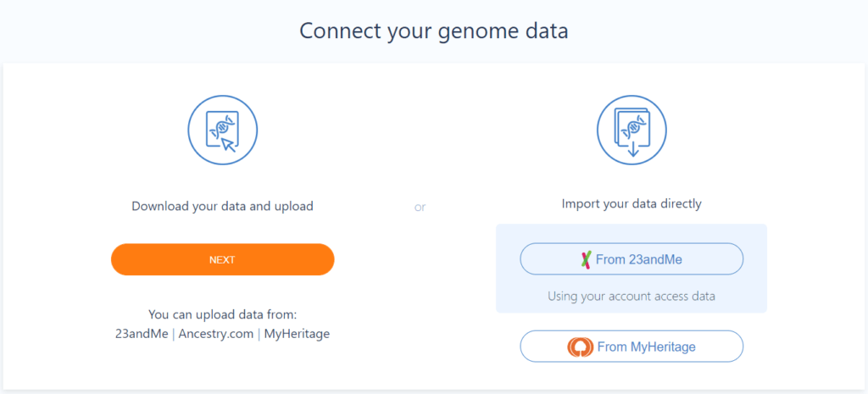The height and width of the screenshot is (394, 868).
Task: Click the DNA file import download icon
Action: coord(632,130)
